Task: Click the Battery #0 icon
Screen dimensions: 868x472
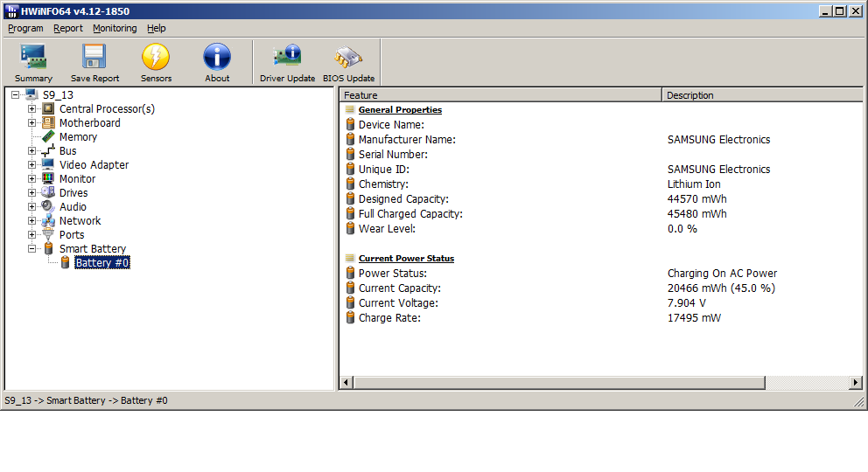Action: [x=66, y=262]
